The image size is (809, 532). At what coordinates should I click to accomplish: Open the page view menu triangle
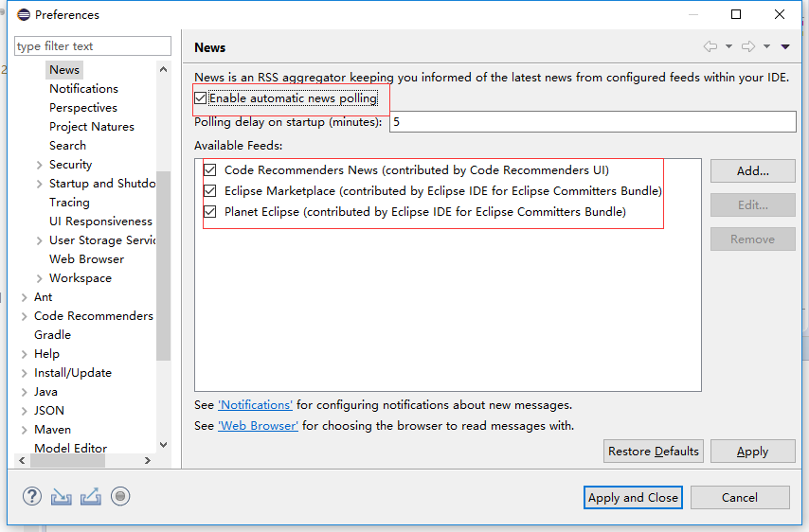(785, 46)
